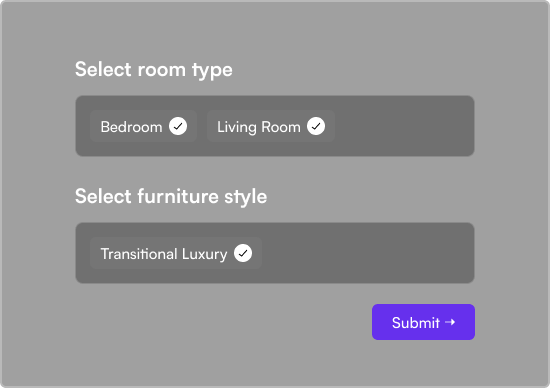Viewport: 550px width, 388px height.
Task: Expand room type options beside Living Room
Action: pyautogui.click(x=403, y=126)
